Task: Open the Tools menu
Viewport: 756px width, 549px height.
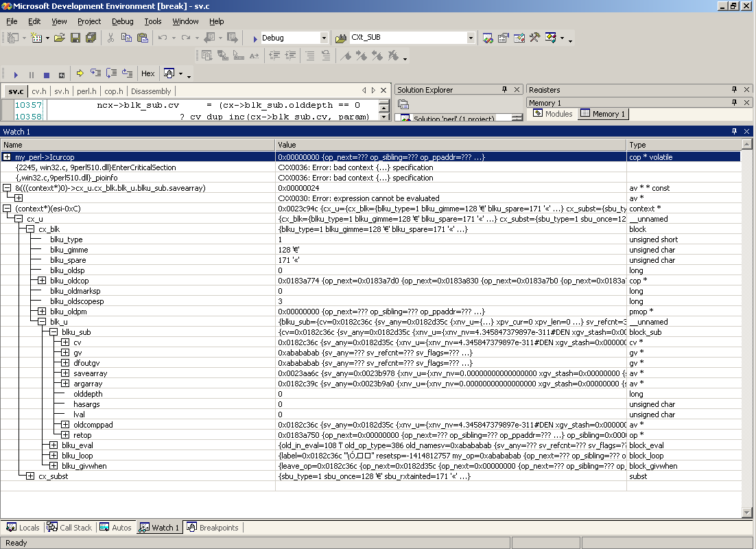Action: click(153, 21)
